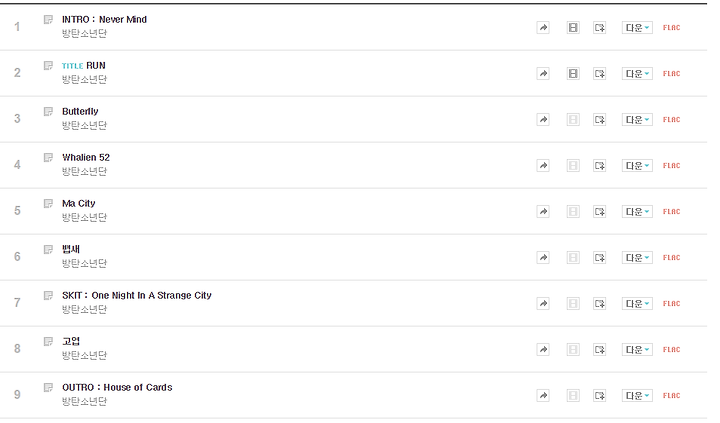Open the SKIT : One Night In A Strange City title

pos(137,295)
